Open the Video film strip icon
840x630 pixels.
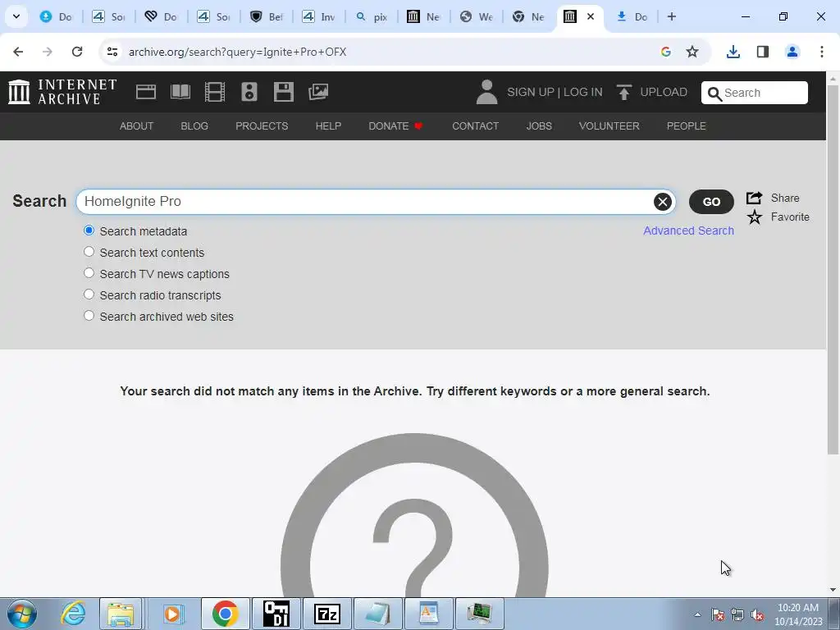coord(215,92)
